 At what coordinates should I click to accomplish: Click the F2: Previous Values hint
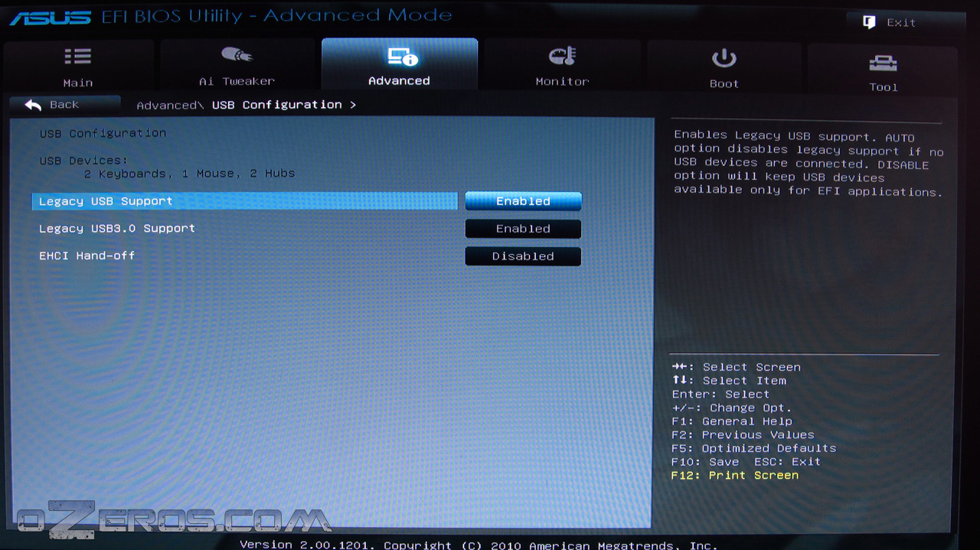(743, 434)
